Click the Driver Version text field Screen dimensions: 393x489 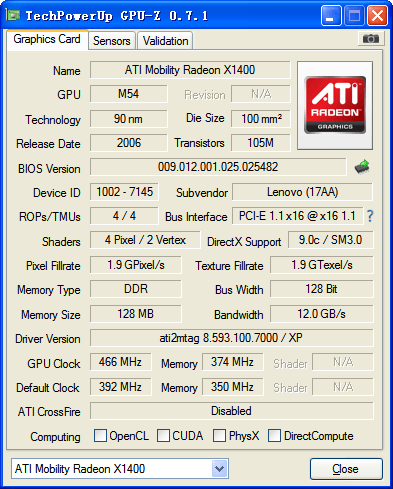(231, 338)
